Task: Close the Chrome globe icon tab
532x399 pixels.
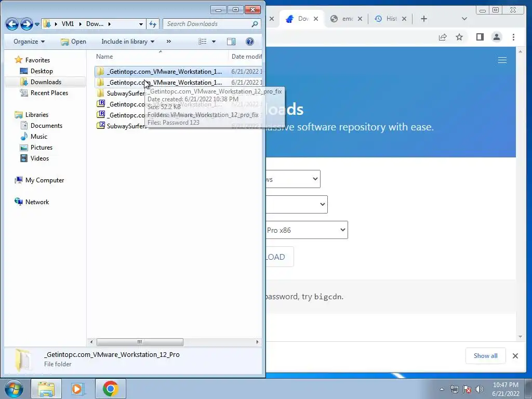Action: pos(360,19)
